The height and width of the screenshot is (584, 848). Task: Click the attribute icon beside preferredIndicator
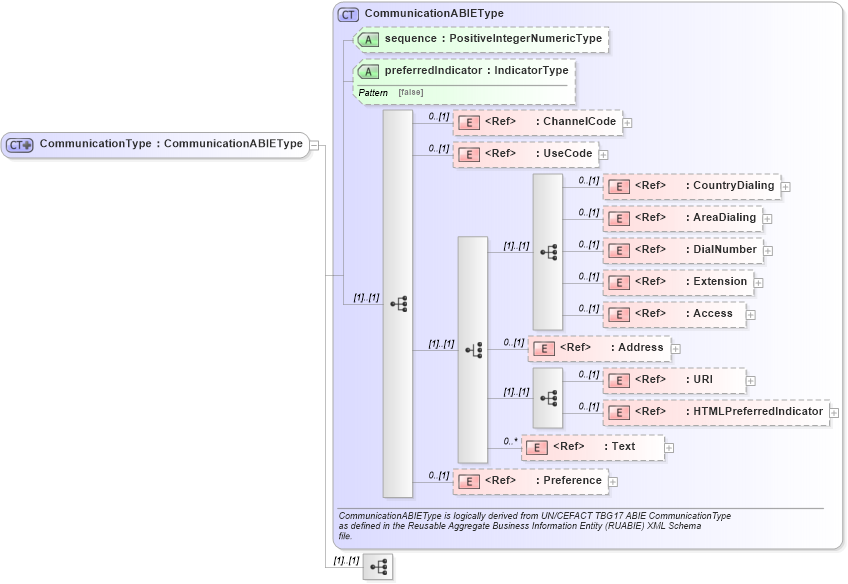coord(368,71)
